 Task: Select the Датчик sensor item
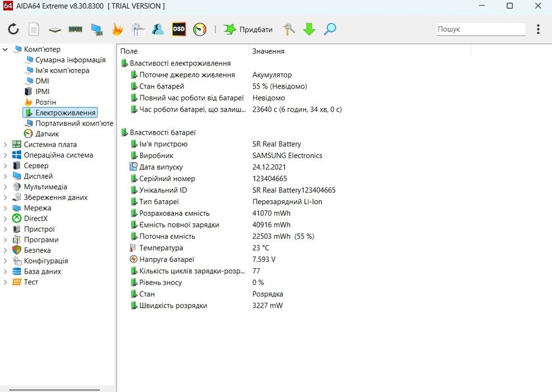(47, 133)
